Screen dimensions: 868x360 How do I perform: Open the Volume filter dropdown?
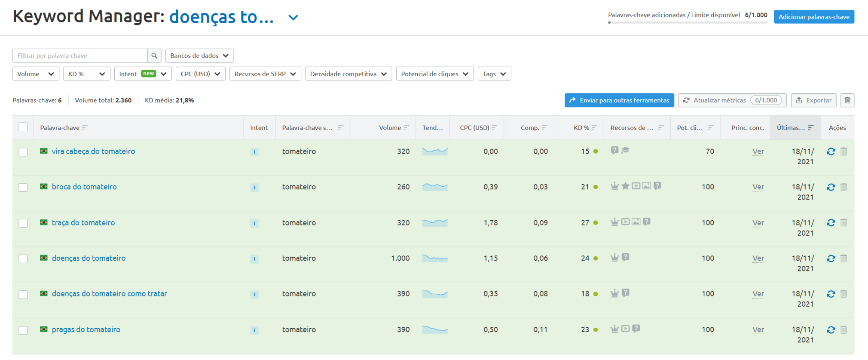click(36, 74)
